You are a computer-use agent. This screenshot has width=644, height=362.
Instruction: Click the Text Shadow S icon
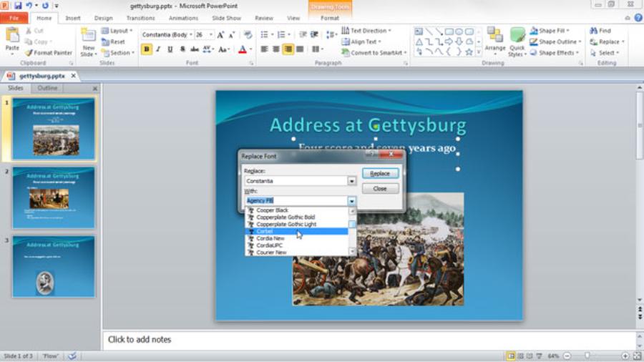tap(182, 49)
